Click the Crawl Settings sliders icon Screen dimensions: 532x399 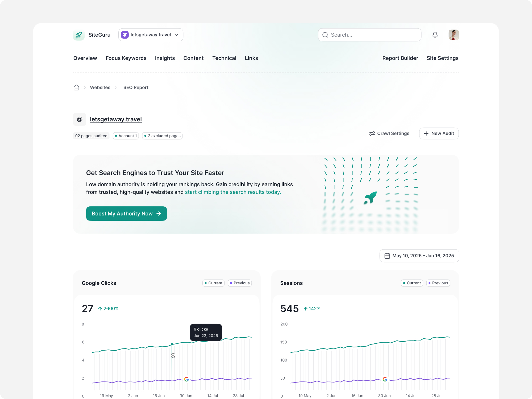(372, 134)
